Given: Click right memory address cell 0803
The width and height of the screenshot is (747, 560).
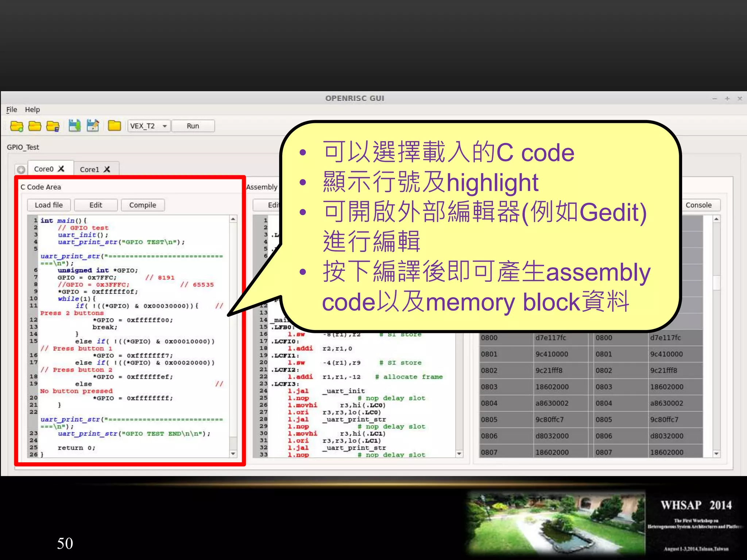Looking at the screenshot, I should 621,387.
